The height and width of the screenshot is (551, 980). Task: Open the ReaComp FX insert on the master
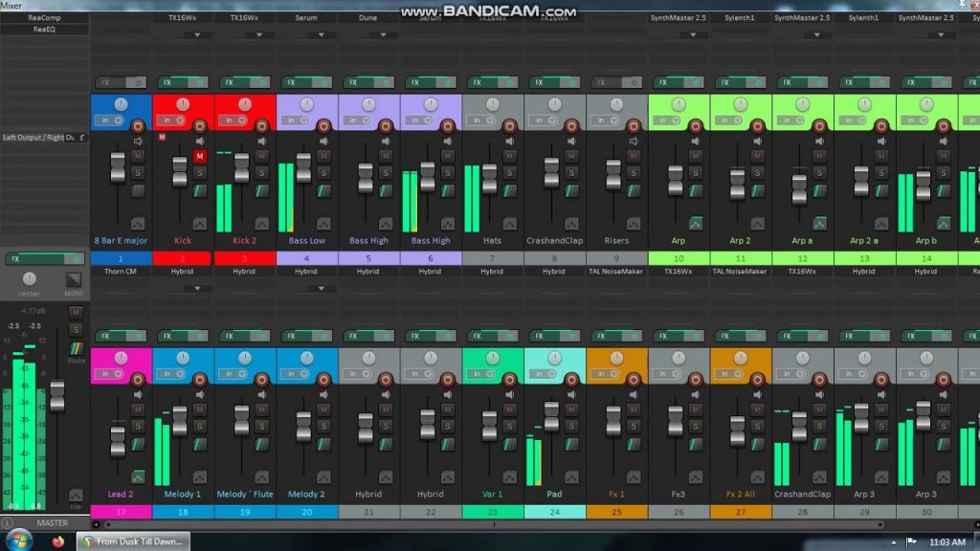43,16
